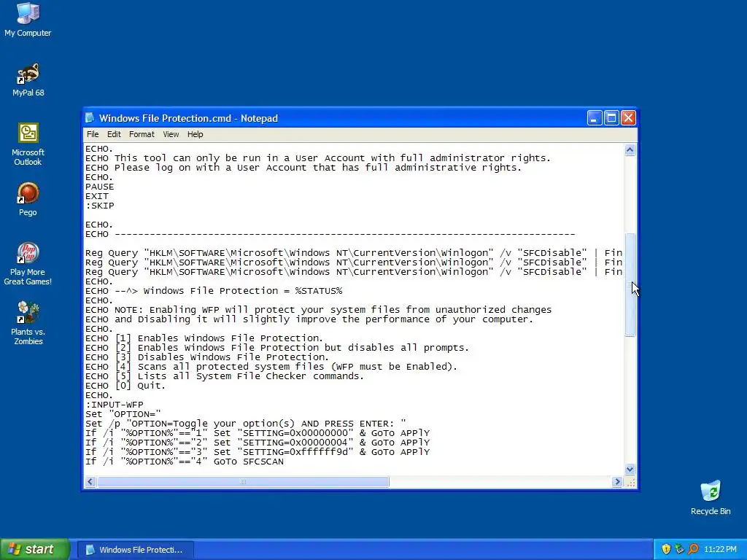Click the Notepad title bar icon
The width and height of the screenshot is (747, 560).
pos(90,118)
